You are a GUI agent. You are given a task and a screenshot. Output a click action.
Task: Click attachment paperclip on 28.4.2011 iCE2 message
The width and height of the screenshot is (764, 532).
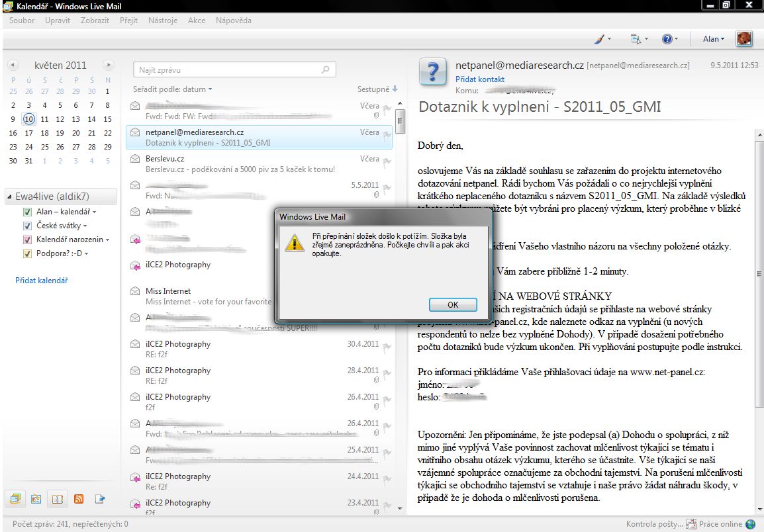376,380
